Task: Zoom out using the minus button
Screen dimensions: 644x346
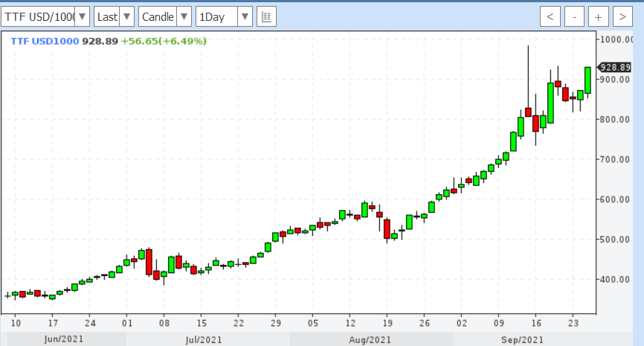Action: (575, 17)
